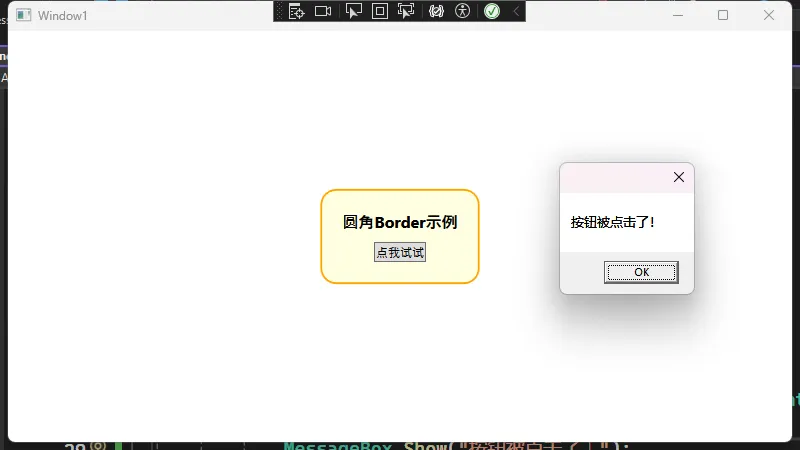The image size is (800, 450).
Task: Collapse the debug toolbar with chevron
Action: click(x=516, y=11)
